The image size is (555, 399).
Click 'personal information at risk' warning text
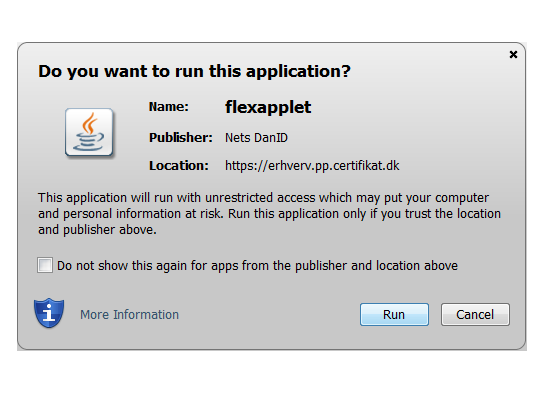click(143, 214)
